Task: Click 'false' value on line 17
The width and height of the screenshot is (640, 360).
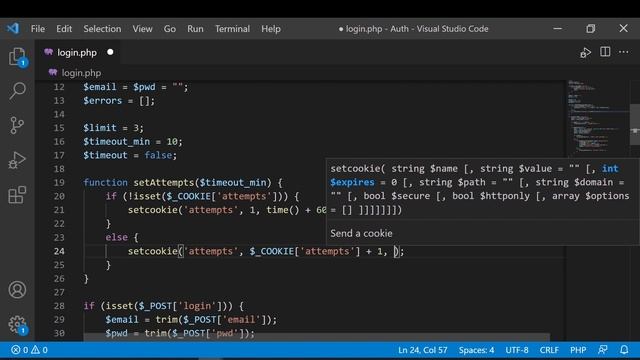Action: tap(158, 155)
